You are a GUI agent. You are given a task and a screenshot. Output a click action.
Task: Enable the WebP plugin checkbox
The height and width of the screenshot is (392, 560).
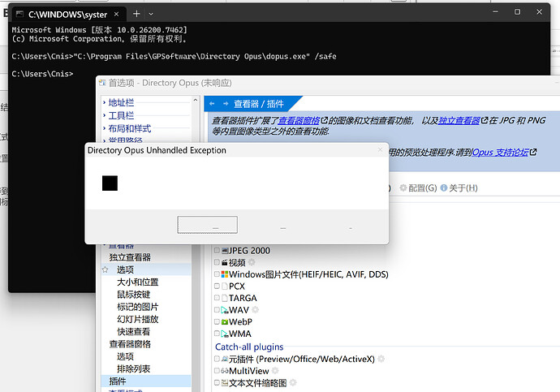tap(217, 321)
